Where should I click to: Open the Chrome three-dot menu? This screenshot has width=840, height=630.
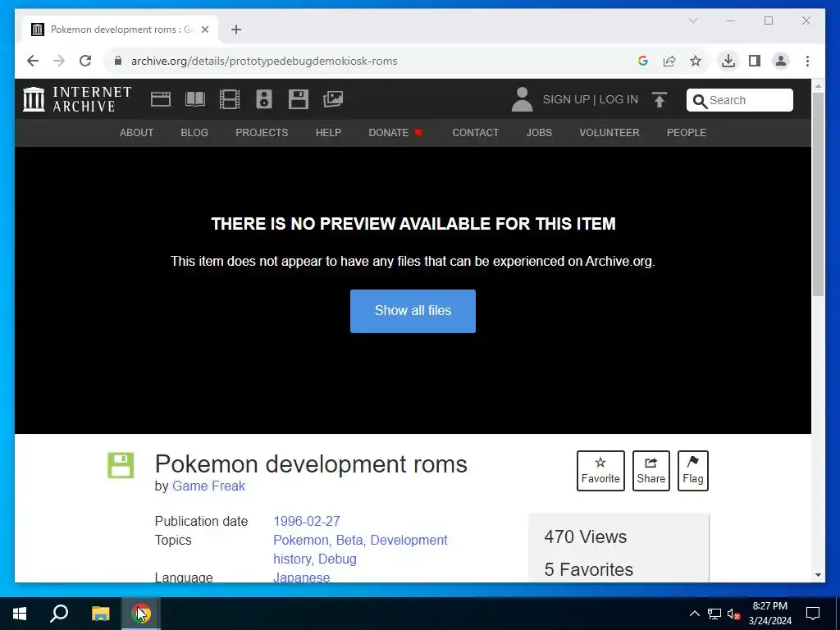coord(807,61)
